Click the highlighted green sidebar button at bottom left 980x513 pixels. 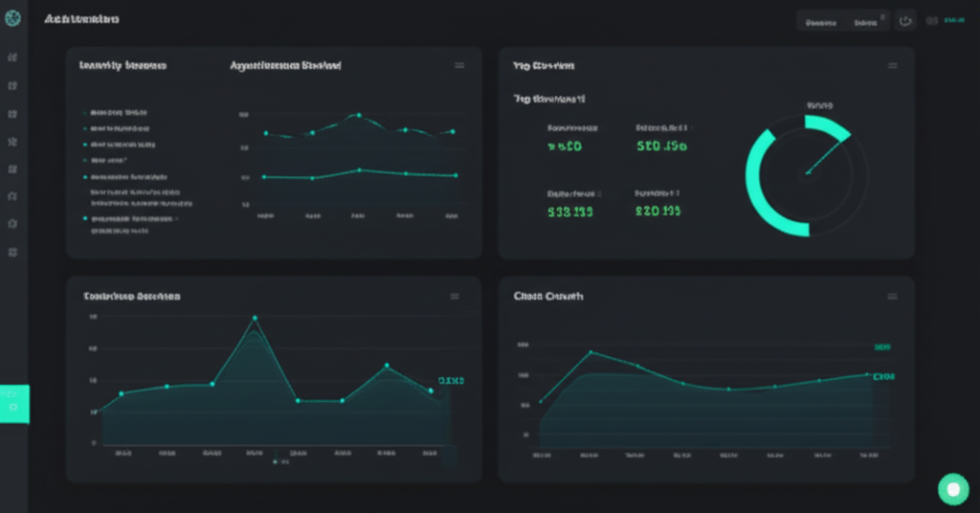(x=14, y=403)
